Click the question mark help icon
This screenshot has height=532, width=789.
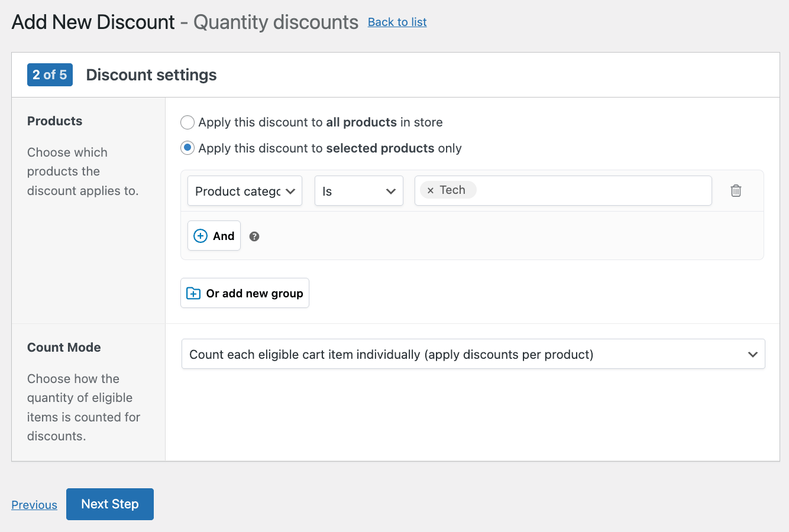coord(254,236)
